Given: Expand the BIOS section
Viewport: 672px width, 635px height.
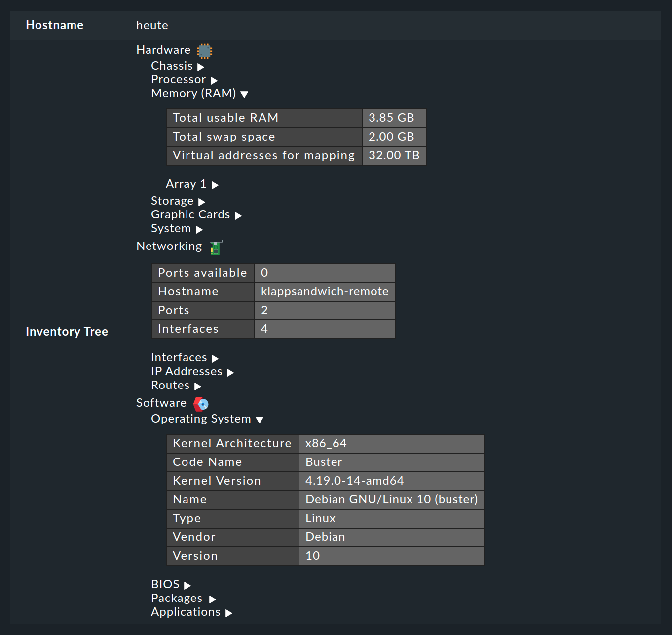Looking at the screenshot, I should (187, 584).
